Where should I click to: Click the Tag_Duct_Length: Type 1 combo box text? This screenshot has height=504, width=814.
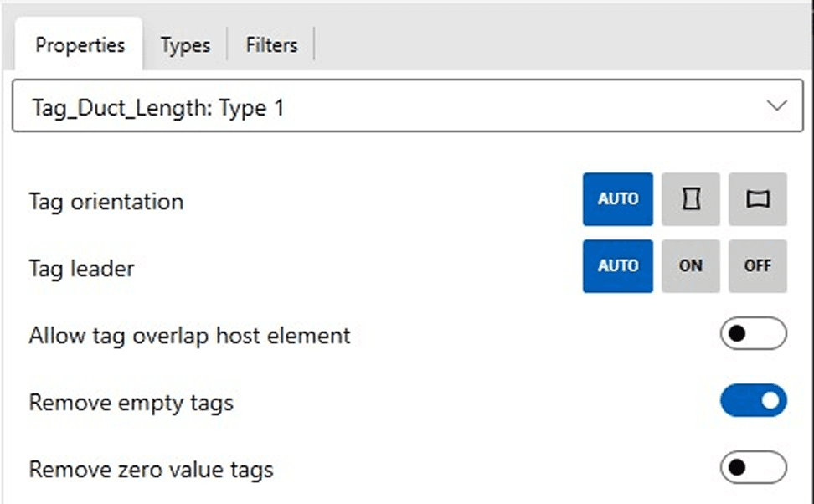[158, 107]
